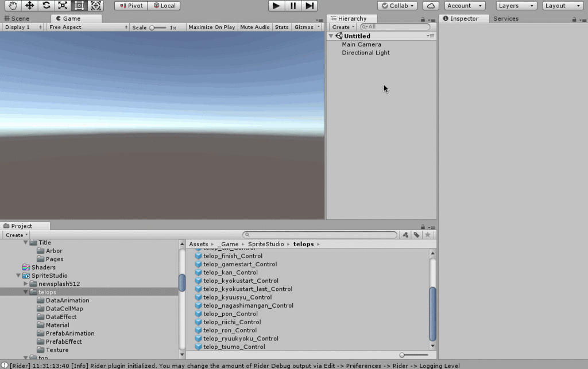Open Collab dropdown

click(397, 6)
